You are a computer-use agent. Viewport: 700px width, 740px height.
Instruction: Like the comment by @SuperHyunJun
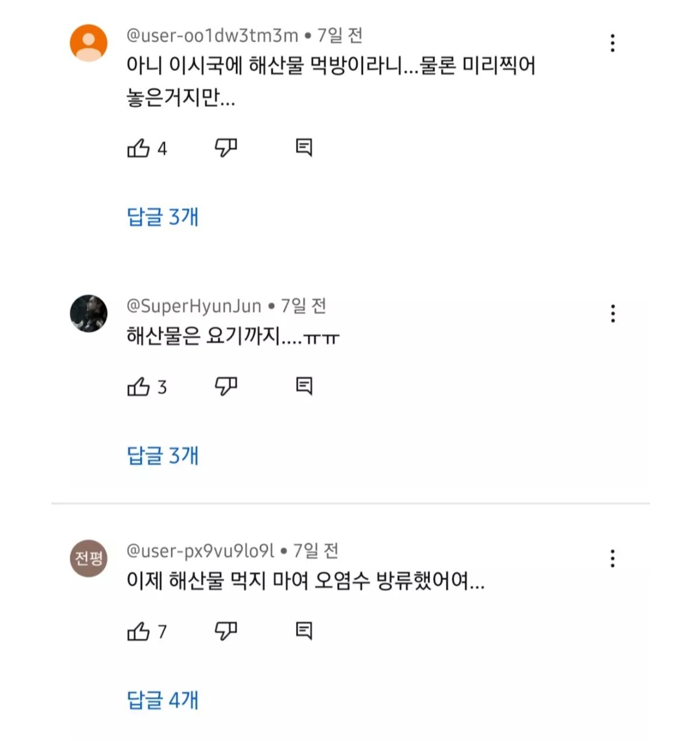tap(139, 387)
